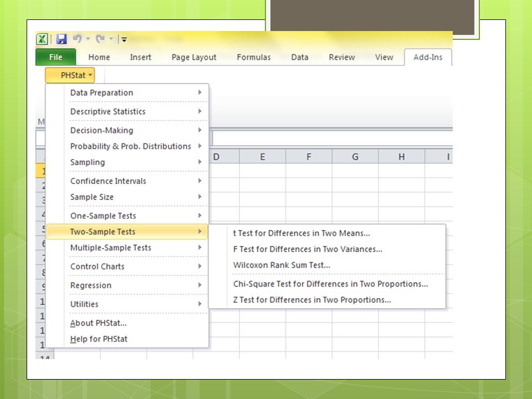
Task: Switch to the Page Layout tab
Action: tap(194, 57)
